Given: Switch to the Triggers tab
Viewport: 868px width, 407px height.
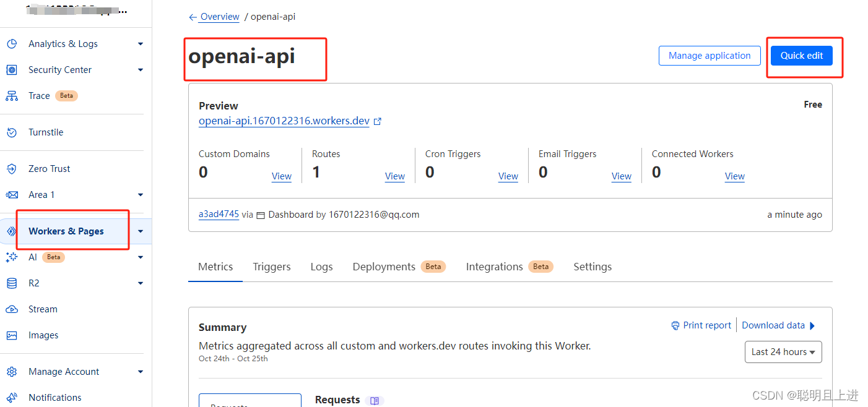Looking at the screenshot, I should [x=272, y=267].
